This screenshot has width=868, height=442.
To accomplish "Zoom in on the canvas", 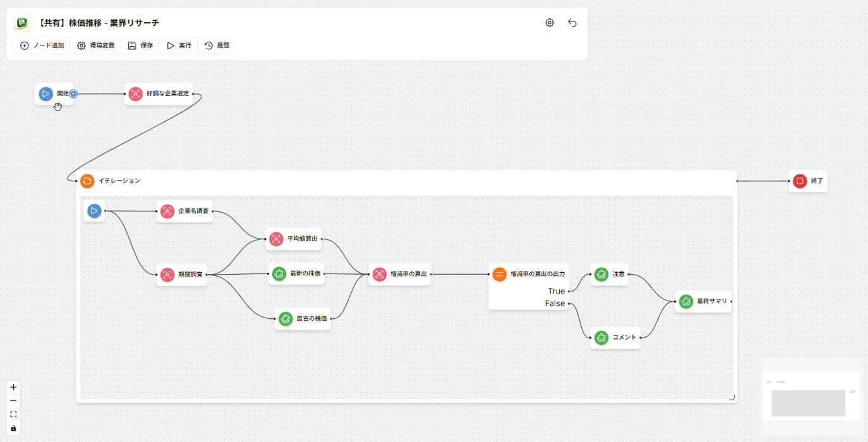I will click(13, 387).
